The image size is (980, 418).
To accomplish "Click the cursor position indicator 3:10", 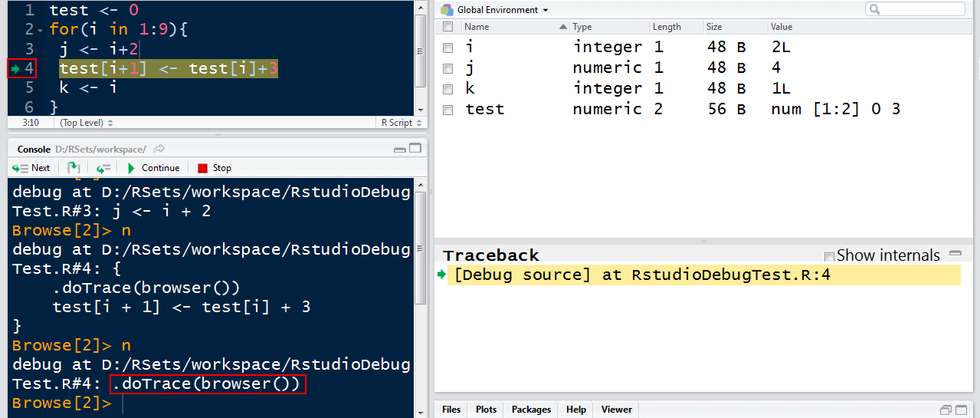I will [31, 123].
